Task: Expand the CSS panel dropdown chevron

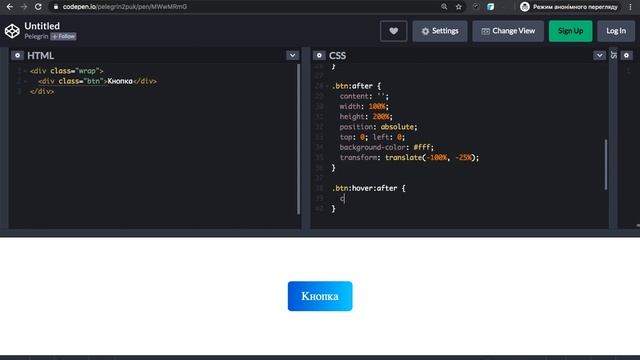Action: click(x=599, y=56)
